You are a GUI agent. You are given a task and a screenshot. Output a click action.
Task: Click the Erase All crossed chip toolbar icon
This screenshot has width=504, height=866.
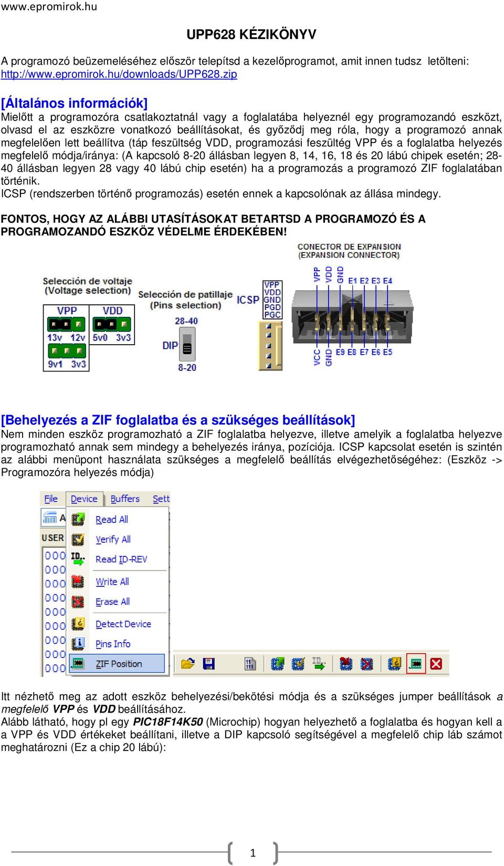point(366,664)
